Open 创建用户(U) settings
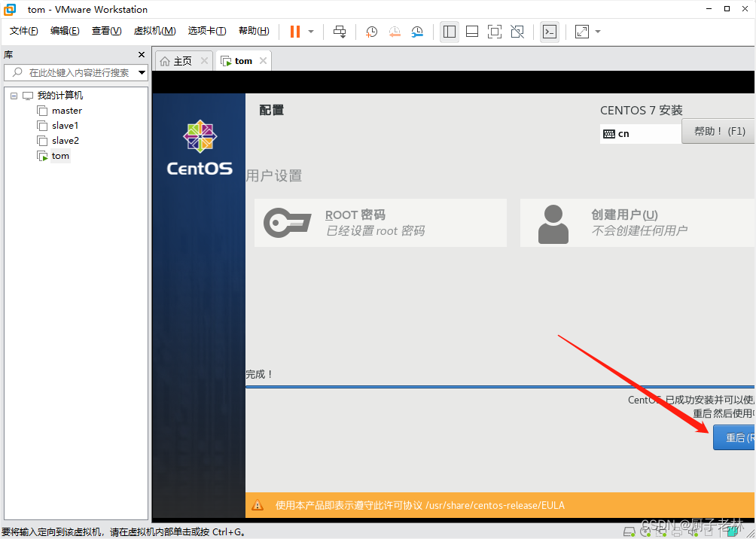The image size is (756, 539). coord(637,223)
